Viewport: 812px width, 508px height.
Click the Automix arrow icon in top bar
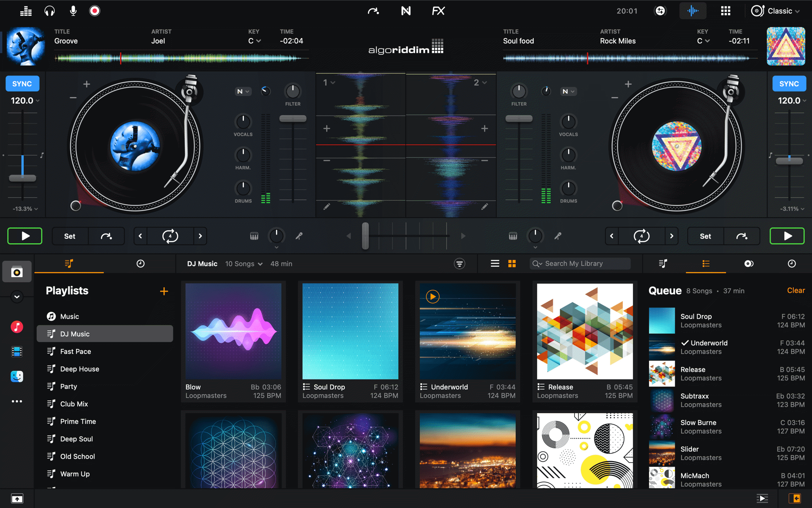(373, 11)
